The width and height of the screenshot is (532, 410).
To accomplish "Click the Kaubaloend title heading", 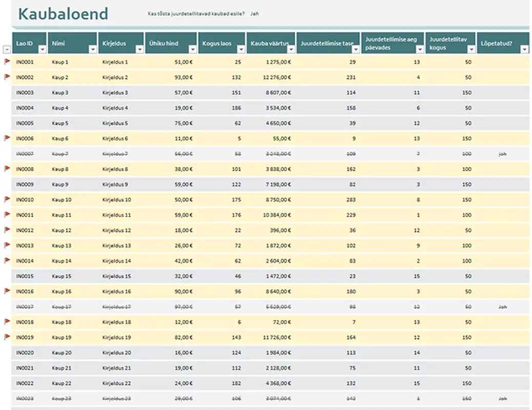I will click(x=63, y=14).
